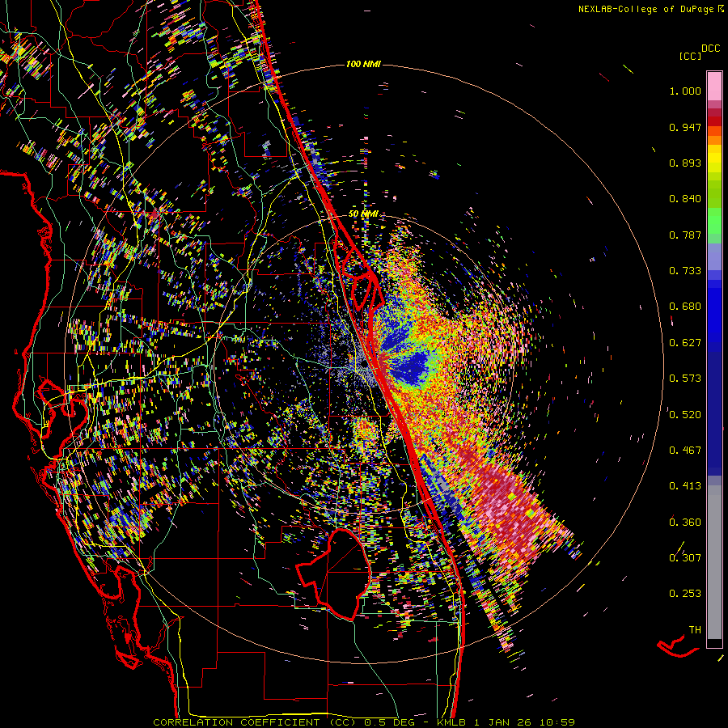Click the 0.467 scale value
Image resolution: width=728 pixels, height=728 pixels.
coord(685,451)
